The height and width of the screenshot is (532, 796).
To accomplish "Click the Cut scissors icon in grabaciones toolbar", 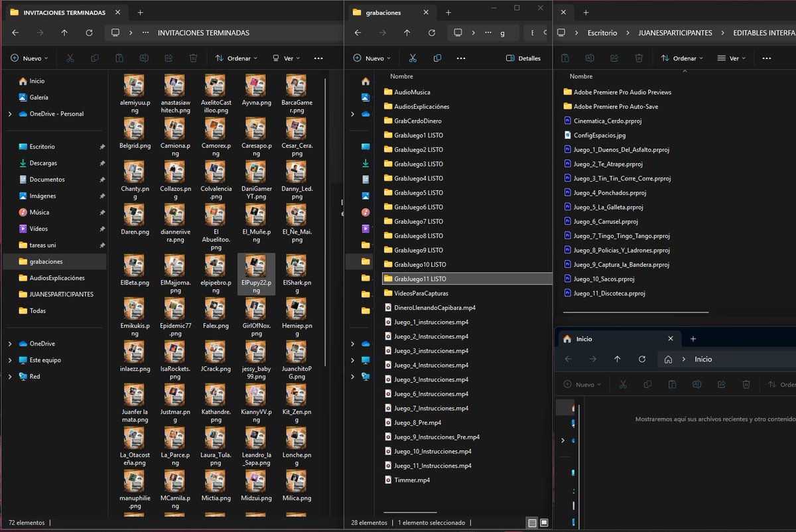I will click(412, 58).
